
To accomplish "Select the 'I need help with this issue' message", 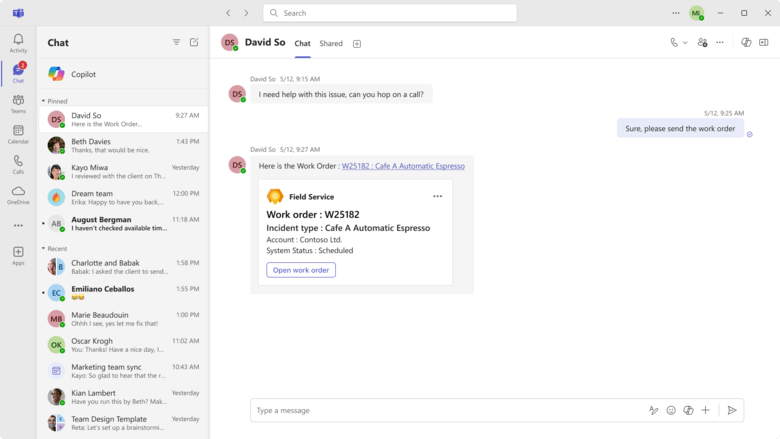I will (341, 94).
